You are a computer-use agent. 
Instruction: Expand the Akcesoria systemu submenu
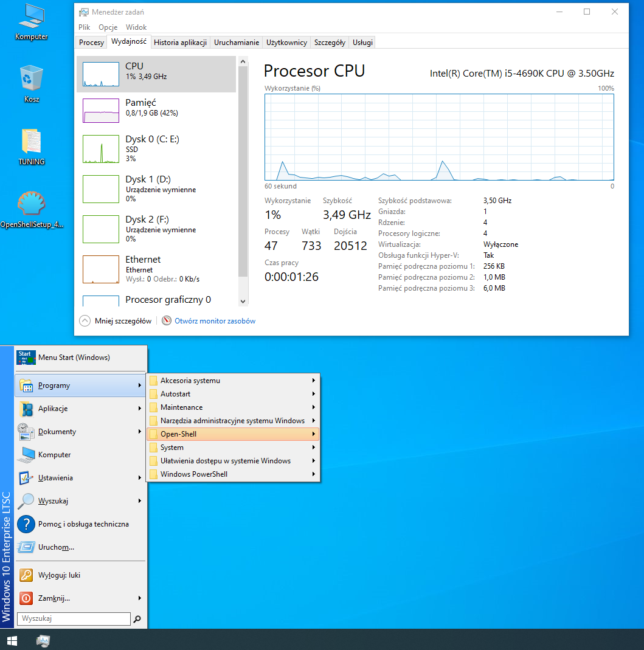314,381
